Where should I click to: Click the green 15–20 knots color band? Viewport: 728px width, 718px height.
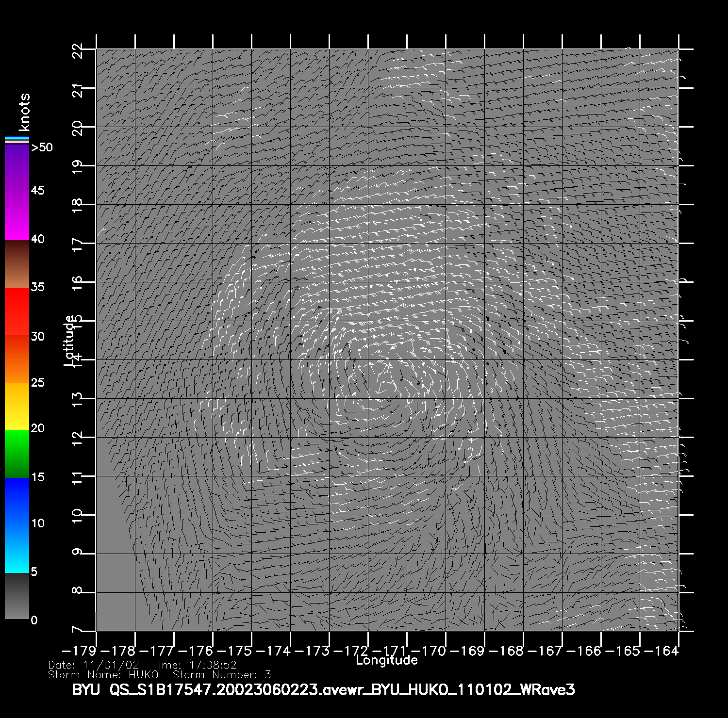17,454
